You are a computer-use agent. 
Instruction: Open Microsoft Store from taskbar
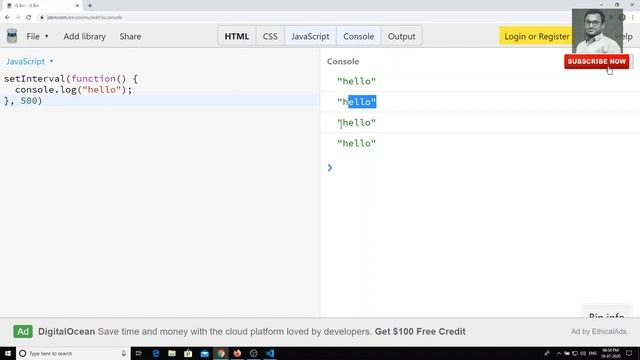(x=188, y=353)
